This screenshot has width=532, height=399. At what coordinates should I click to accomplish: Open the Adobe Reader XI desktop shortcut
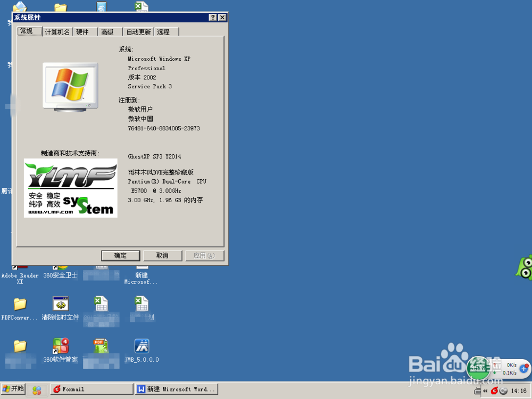pyautogui.click(x=20, y=276)
